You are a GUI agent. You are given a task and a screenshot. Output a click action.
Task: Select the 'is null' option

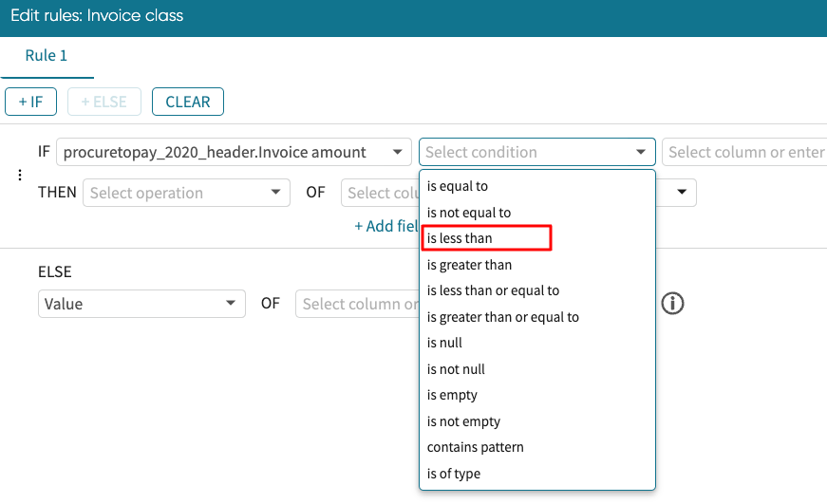[444, 343]
